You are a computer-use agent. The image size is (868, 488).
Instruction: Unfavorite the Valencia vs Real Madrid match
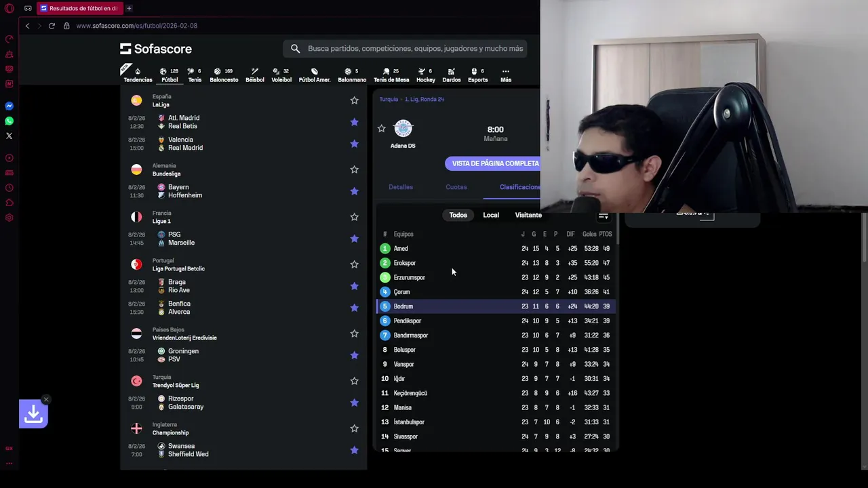click(x=354, y=144)
